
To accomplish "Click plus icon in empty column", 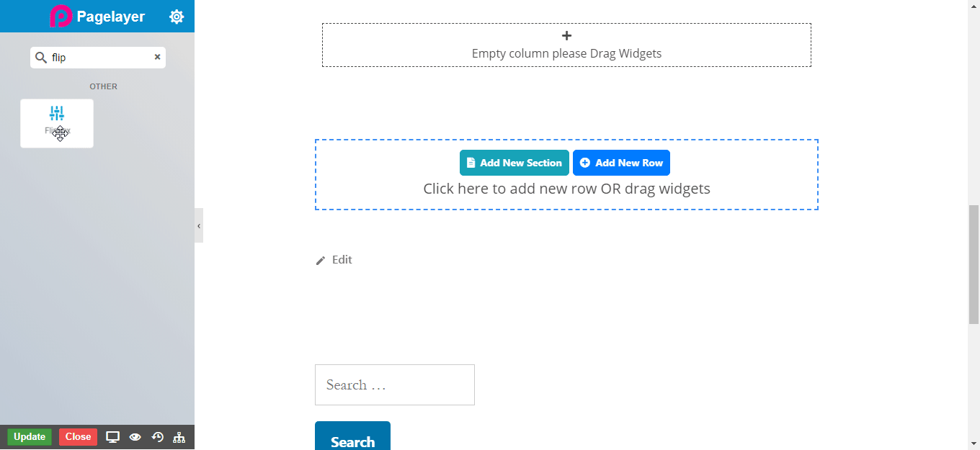I will click(x=566, y=36).
